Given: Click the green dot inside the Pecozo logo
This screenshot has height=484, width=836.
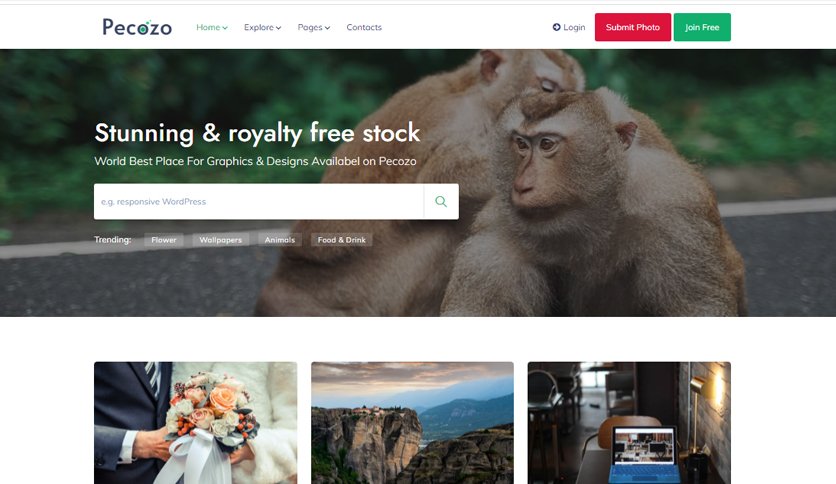Looking at the screenshot, I should 142,29.
